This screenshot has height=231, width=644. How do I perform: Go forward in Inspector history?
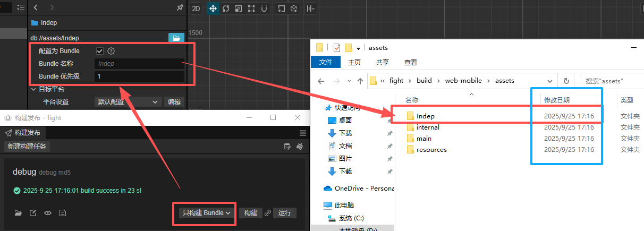[52, 7]
